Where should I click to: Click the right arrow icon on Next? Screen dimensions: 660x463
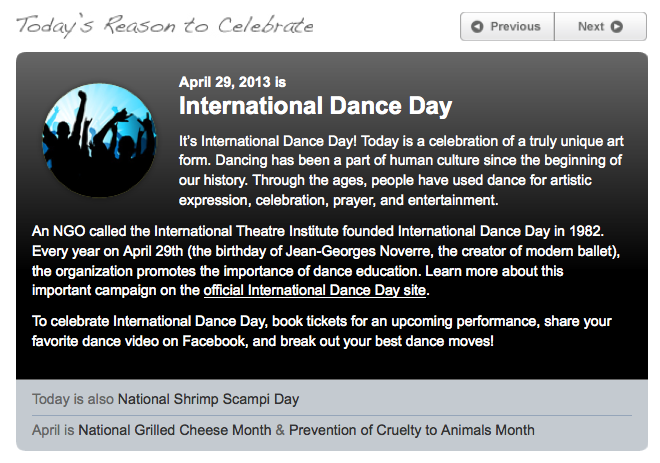(616, 27)
